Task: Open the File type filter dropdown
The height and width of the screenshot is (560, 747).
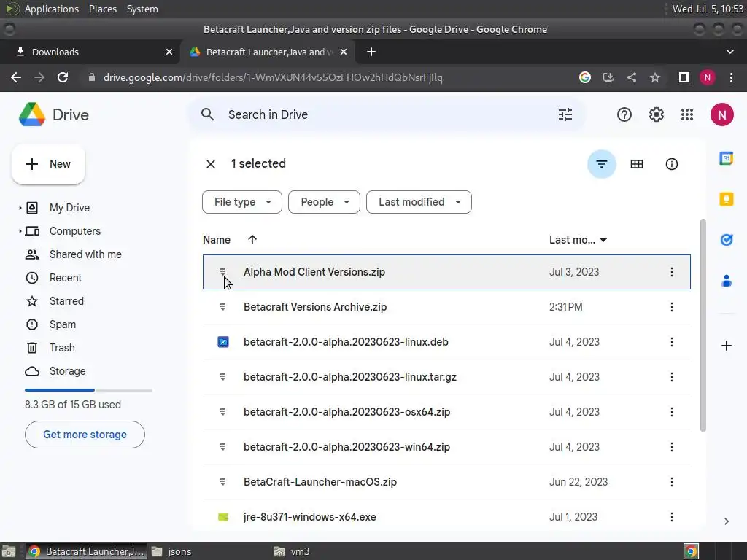Action: 242,202
